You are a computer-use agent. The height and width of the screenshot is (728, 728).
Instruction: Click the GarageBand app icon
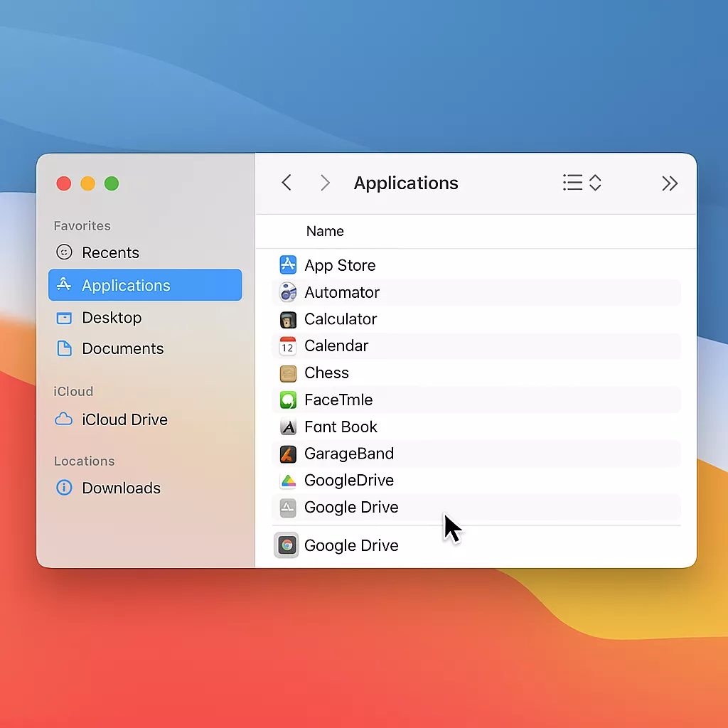click(x=288, y=454)
